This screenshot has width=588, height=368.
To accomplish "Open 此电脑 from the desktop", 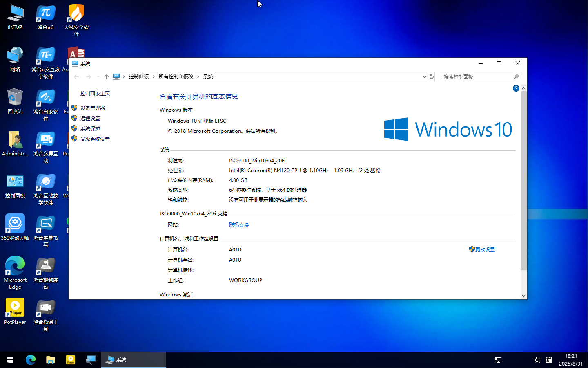I will pyautogui.click(x=15, y=12).
